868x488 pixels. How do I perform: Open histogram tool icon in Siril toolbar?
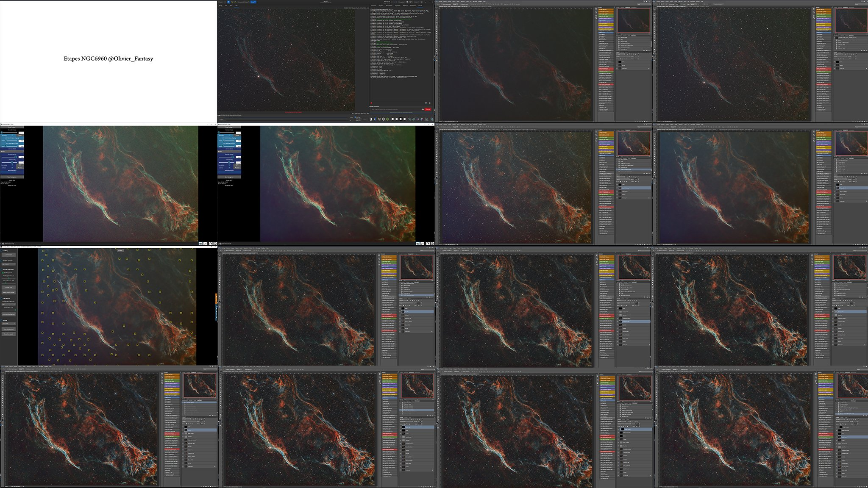click(427, 119)
